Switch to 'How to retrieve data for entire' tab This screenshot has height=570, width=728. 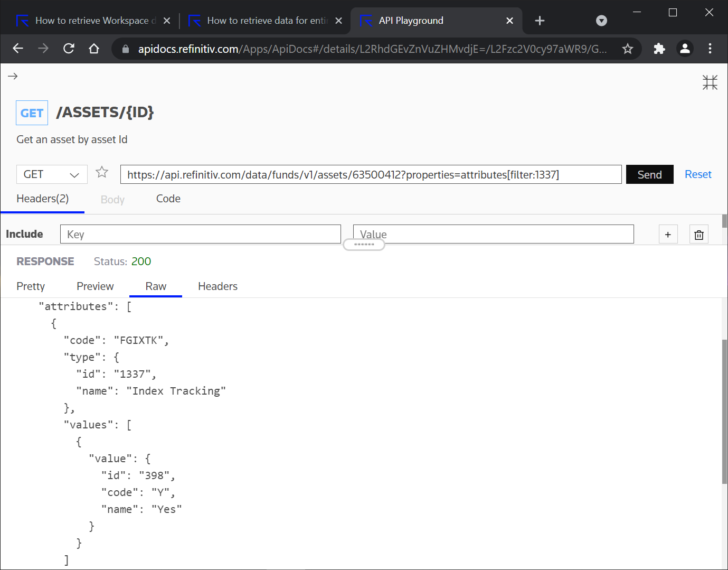click(267, 21)
